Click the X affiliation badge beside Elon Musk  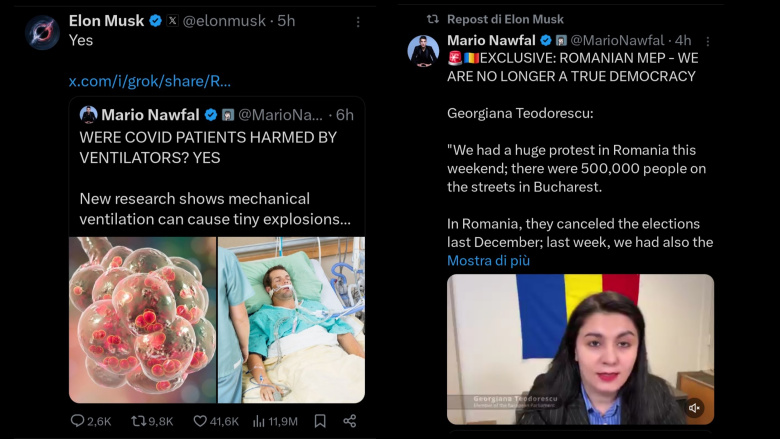coord(172,21)
